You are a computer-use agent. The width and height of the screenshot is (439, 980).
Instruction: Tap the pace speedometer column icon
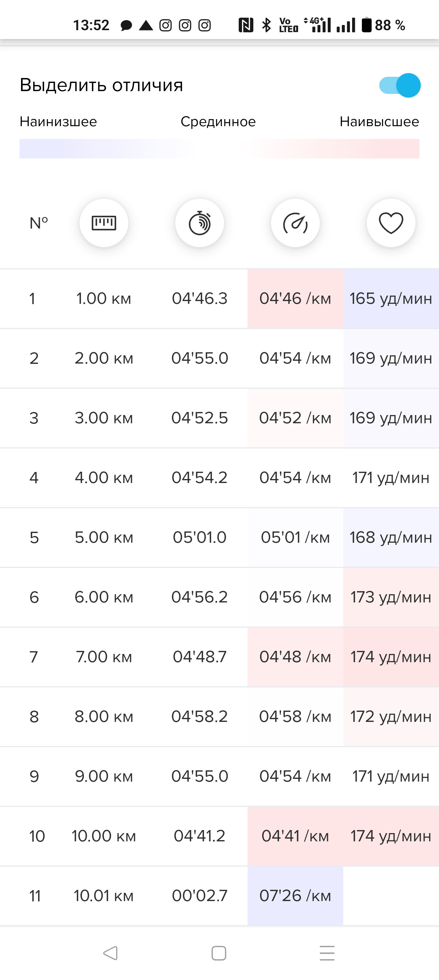[295, 223]
